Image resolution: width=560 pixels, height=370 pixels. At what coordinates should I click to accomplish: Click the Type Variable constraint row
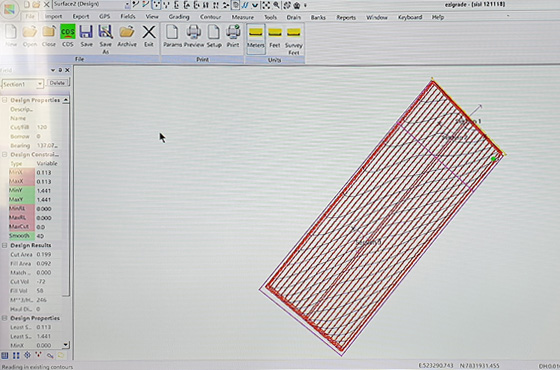[35, 164]
